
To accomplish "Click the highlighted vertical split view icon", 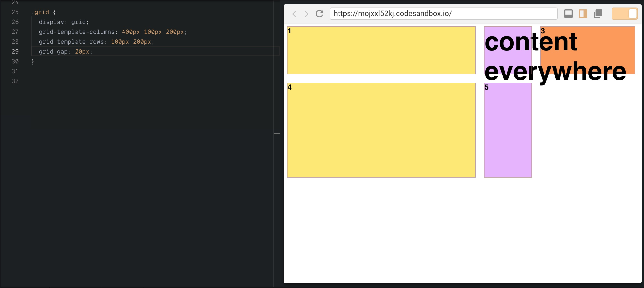I will pos(583,14).
